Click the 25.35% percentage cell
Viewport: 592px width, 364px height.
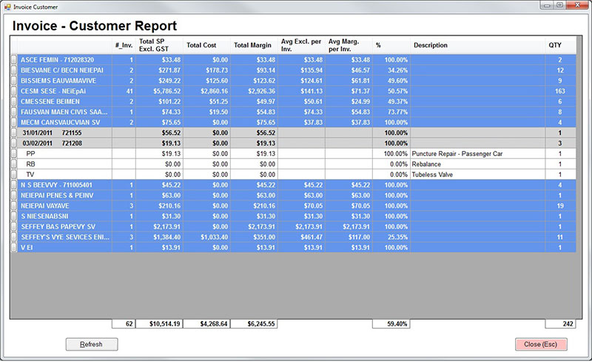[391, 237]
